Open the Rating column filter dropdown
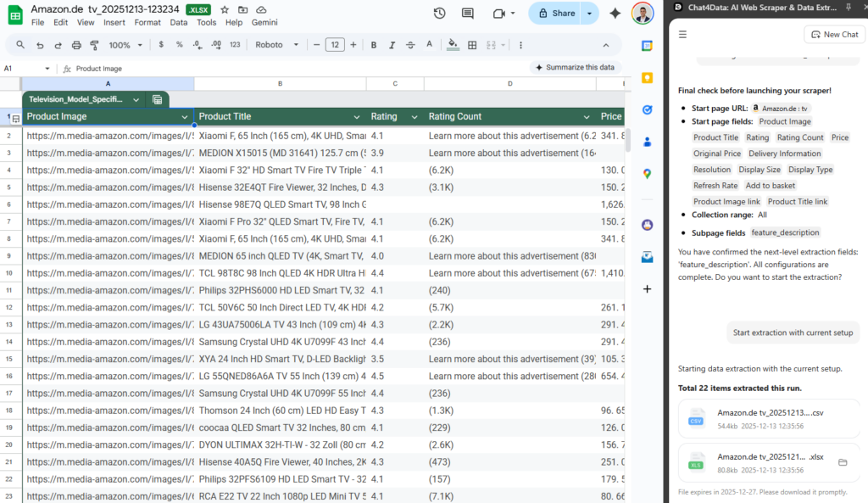The width and height of the screenshot is (868, 503). click(413, 116)
